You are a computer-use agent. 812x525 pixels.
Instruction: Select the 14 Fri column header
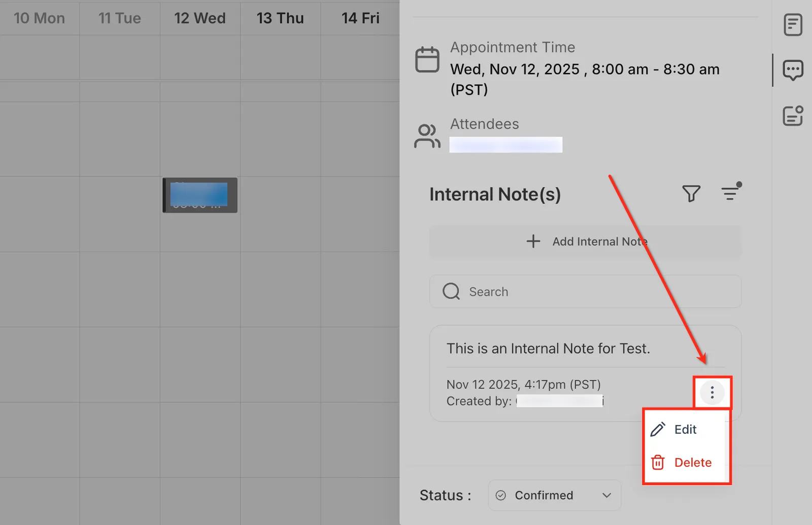click(360, 18)
